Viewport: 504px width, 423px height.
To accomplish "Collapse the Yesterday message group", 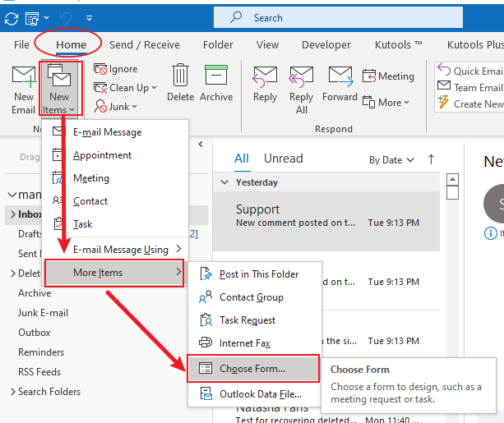I will click(225, 182).
